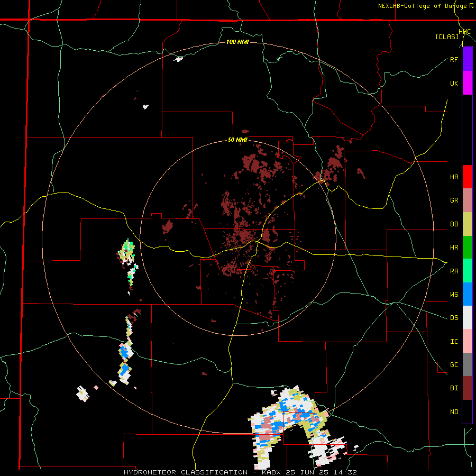Viewport: 476px width, 476px height.
Task: Click the ND black legend swatch
Action: pos(467,411)
